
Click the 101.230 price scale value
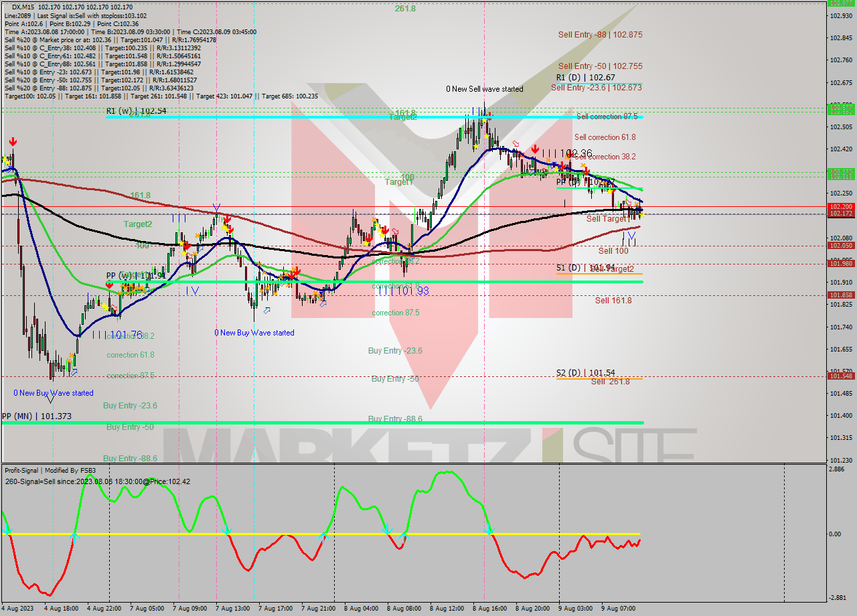tap(841, 460)
